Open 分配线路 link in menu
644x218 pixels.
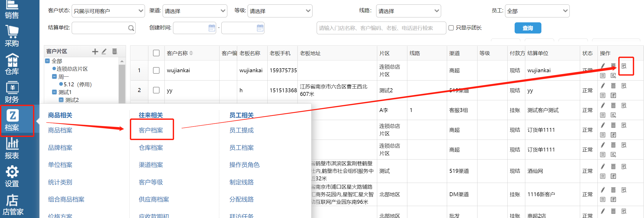(x=241, y=199)
